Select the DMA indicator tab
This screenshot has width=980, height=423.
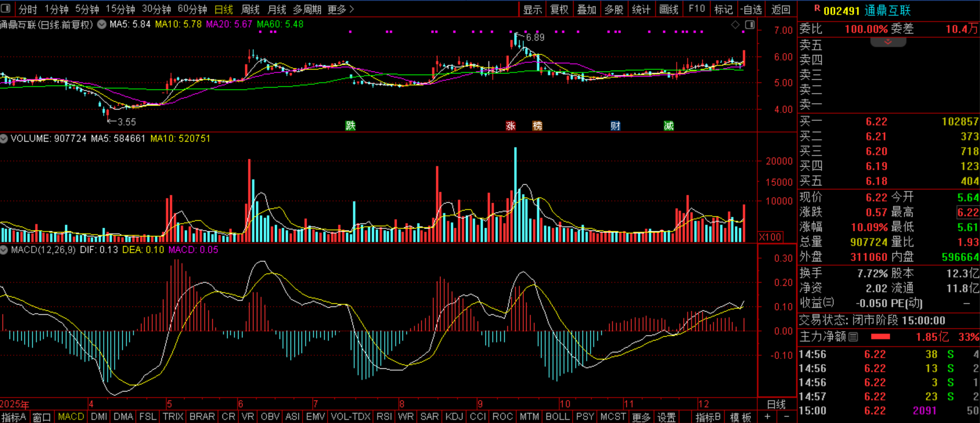[x=124, y=417]
